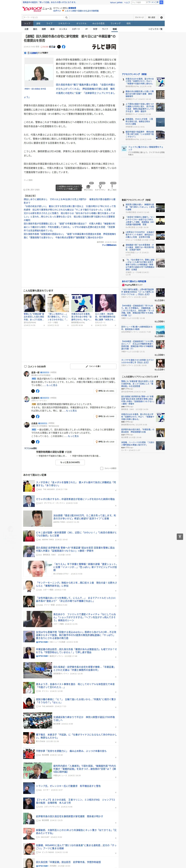Switch to the エキスパート tab
This screenshot has width=186, height=868.
[x=64, y=24]
